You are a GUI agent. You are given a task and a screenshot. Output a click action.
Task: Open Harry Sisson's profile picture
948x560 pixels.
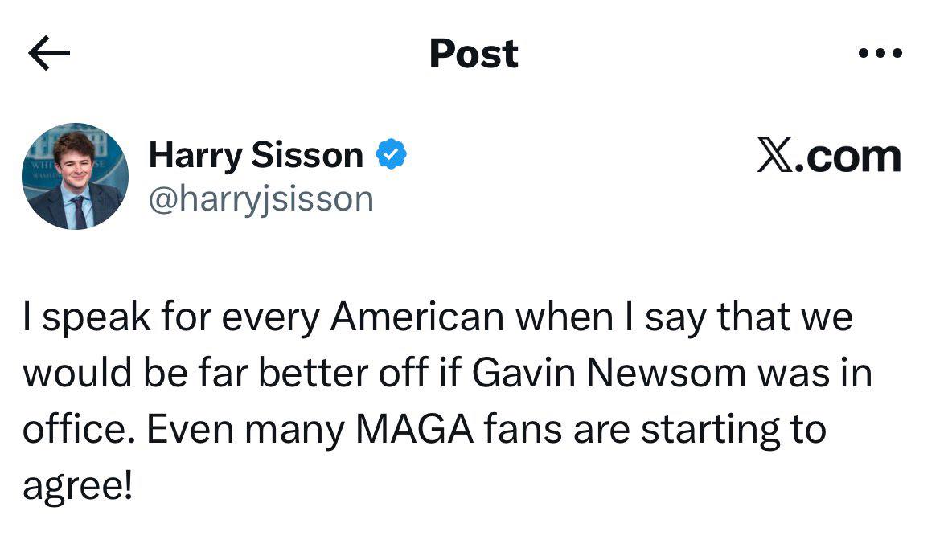coord(75,177)
